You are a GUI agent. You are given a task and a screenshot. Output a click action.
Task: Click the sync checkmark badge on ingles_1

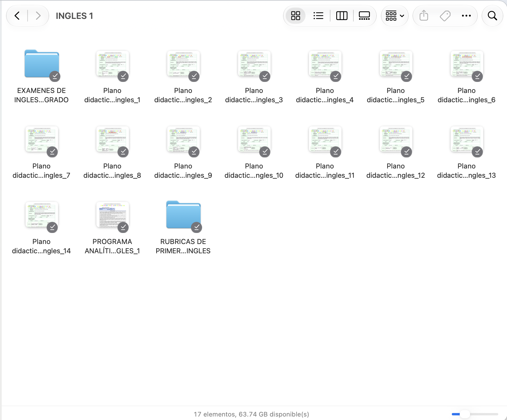123,76
